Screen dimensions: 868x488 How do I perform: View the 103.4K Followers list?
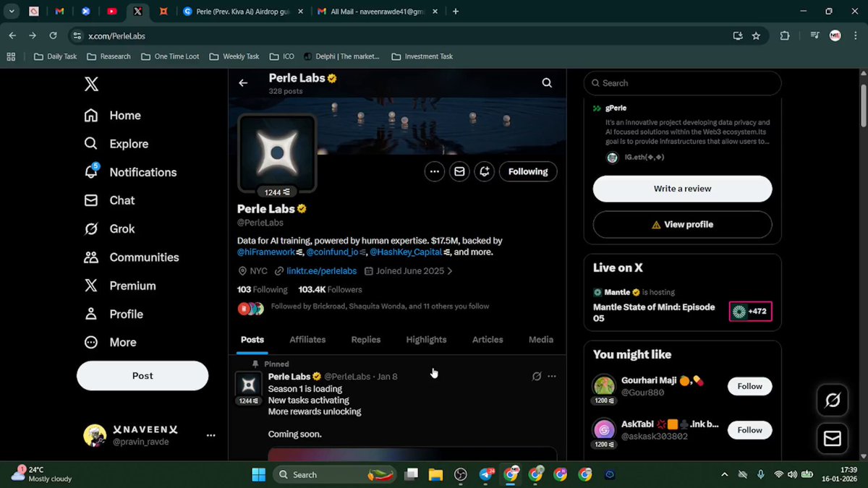[x=330, y=289]
